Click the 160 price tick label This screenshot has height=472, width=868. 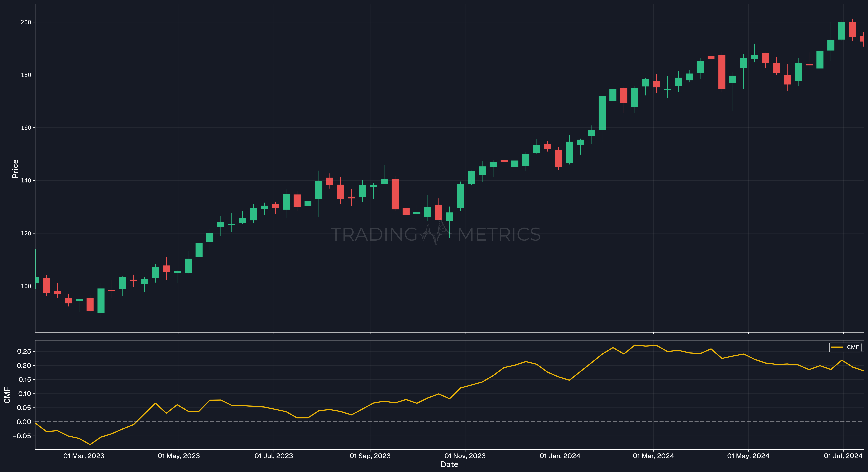(26, 128)
